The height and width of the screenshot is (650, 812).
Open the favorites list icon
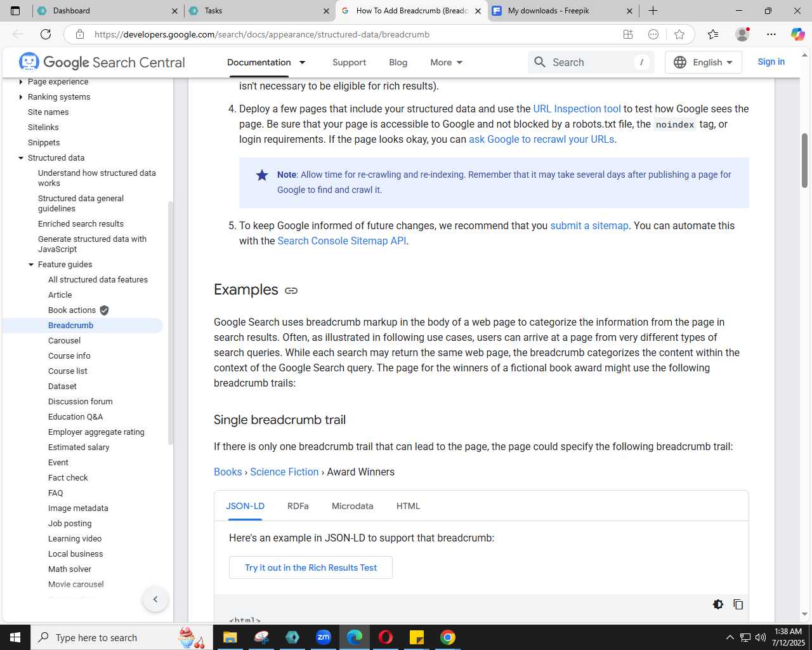(x=713, y=34)
